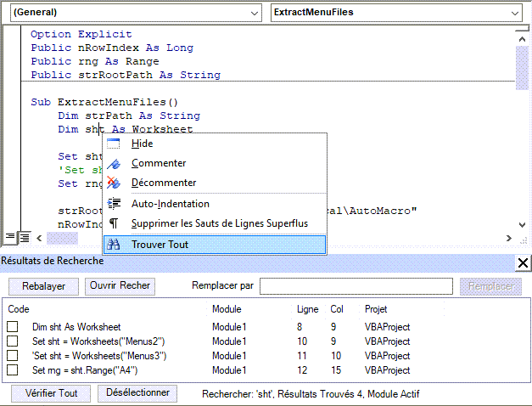
Task: Tick the checkbox for commented Menus3 line
Action: pyautogui.click(x=13, y=355)
